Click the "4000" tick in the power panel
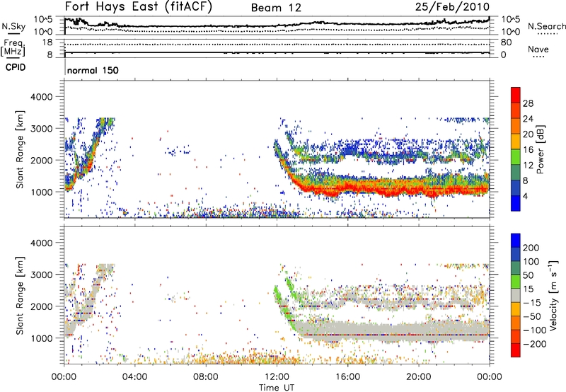Image resolution: width=566 pixels, height=392 pixels. click(42, 97)
